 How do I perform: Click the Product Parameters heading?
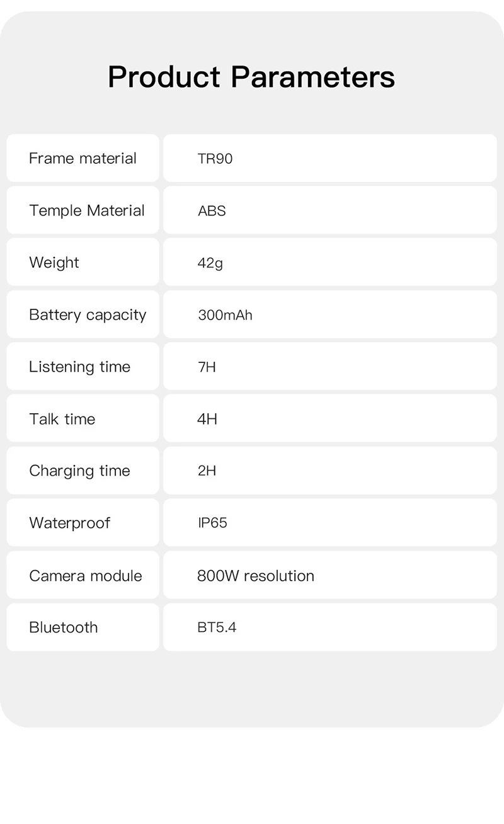click(x=251, y=77)
